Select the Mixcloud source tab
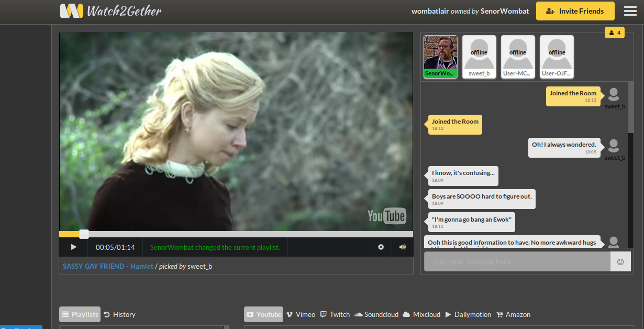This screenshot has width=644, height=329. click(421, 314)
